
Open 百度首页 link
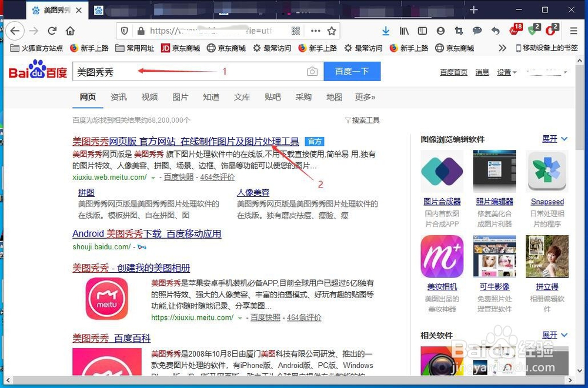pos(454,72)
